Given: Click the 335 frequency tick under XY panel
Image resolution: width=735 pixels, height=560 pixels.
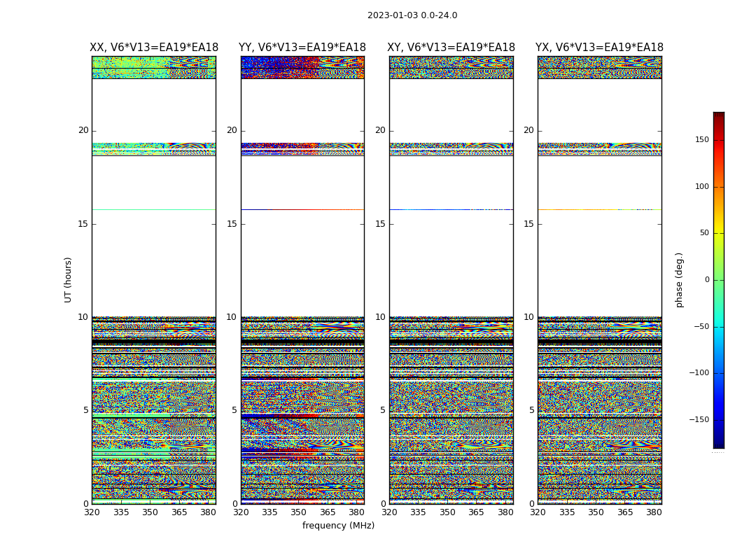Looking at the screenshot, I should 418,512.
